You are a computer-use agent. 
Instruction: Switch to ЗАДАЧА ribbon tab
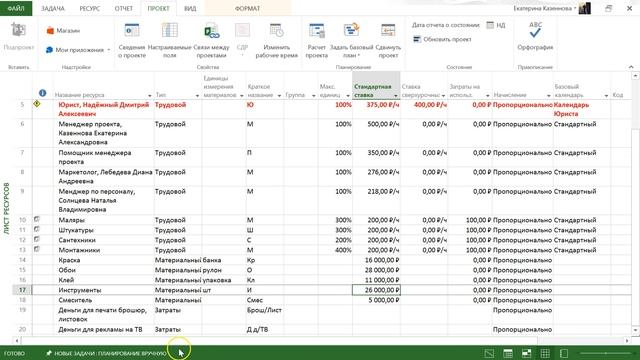tap(53, 8)
